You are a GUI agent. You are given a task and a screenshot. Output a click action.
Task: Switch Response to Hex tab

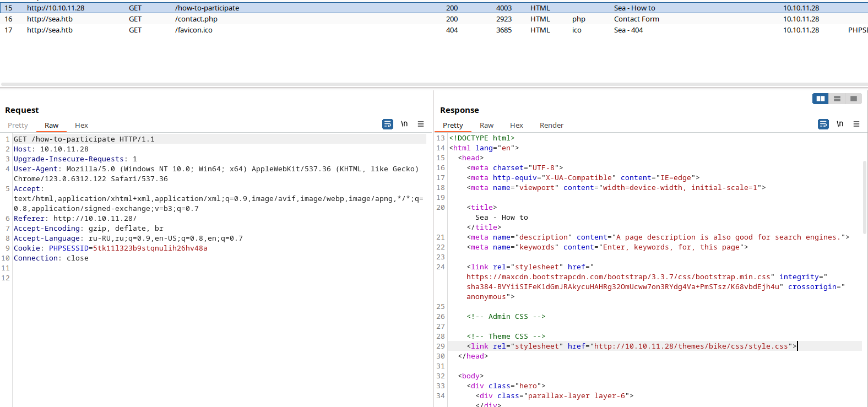coord(517,126)
